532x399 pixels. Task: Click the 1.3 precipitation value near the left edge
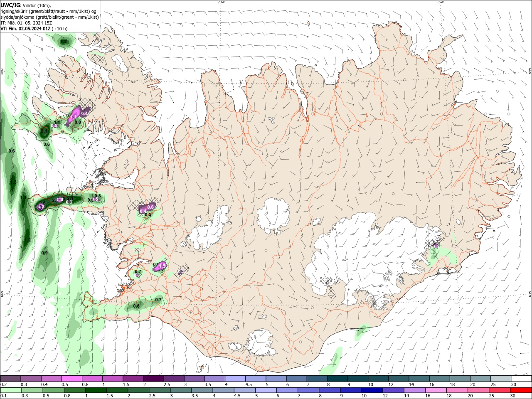point(13,182)
